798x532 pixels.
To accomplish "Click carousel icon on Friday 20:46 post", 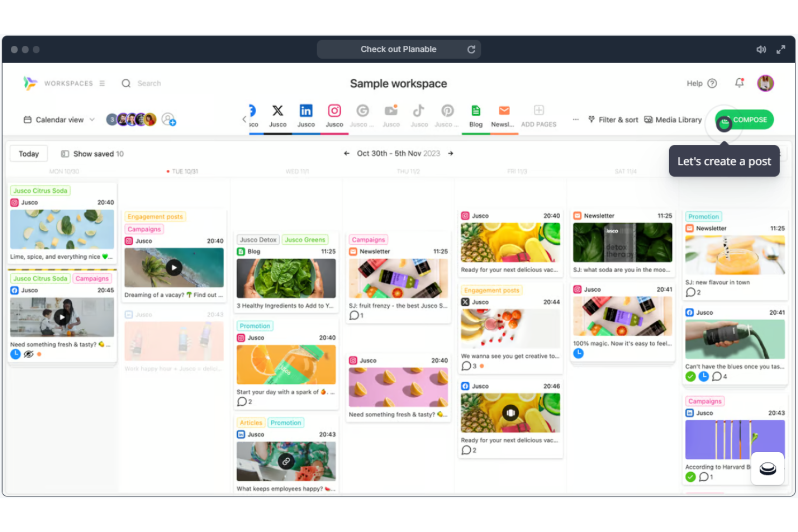I will pos(510,413).
